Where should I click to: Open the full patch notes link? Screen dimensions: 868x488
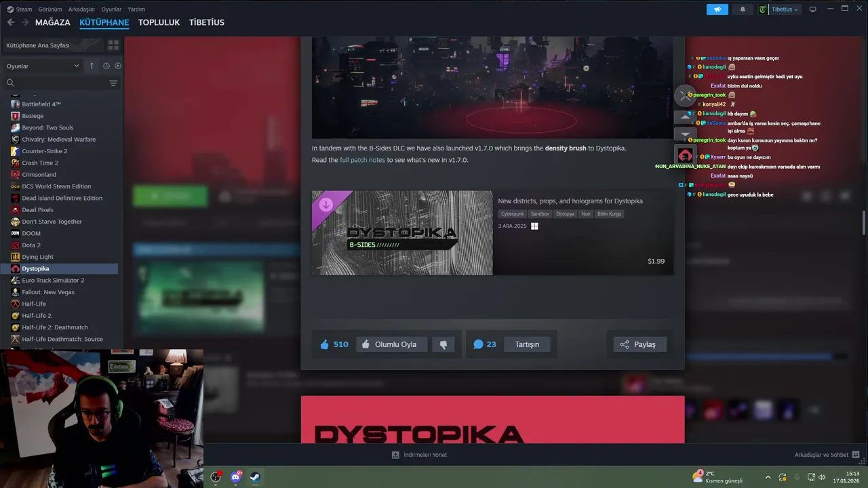tap(362, 160)
